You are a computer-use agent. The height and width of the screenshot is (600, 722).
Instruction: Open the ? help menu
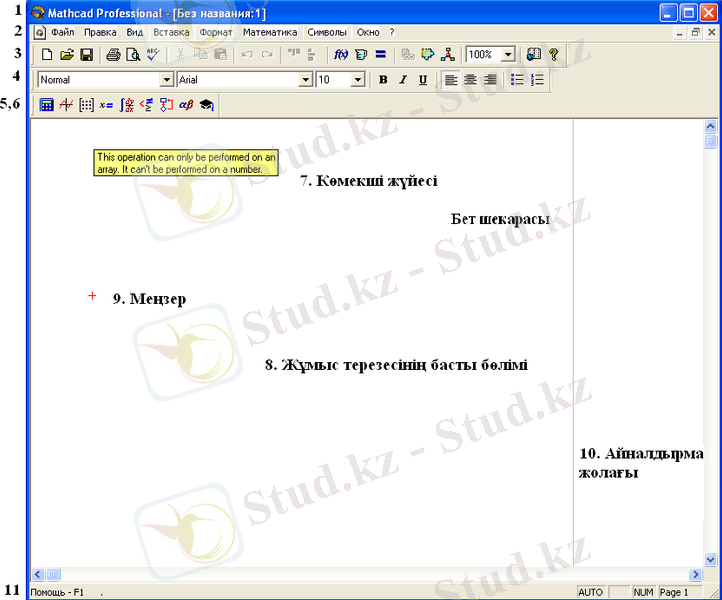pyautogui.click(x=392, y=32)
